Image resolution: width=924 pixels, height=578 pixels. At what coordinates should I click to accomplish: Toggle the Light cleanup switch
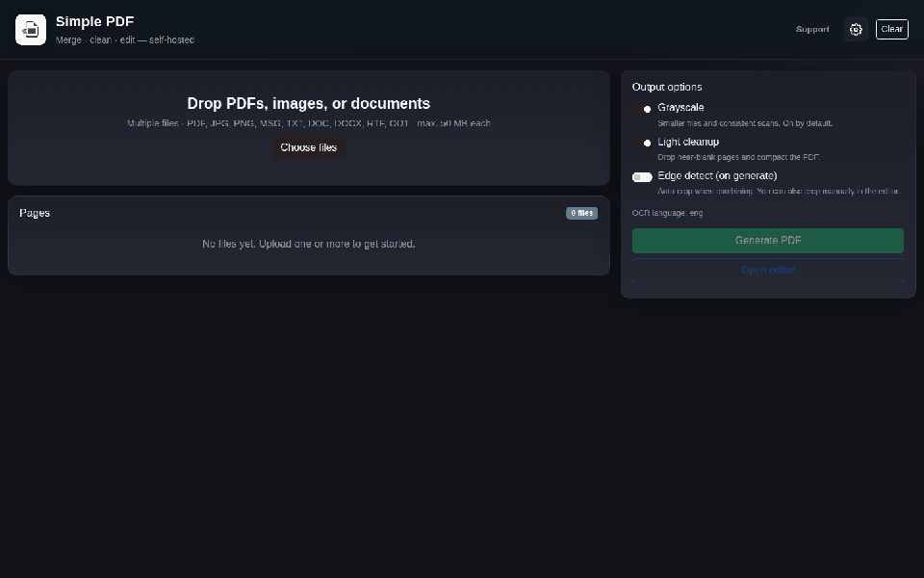click(642, 143)
